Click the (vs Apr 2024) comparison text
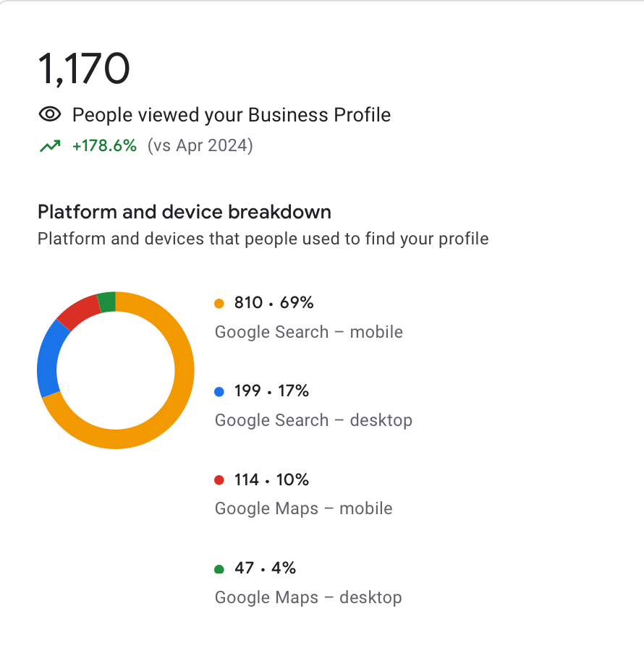Screen dimensions: 644x661 point(200,146)
